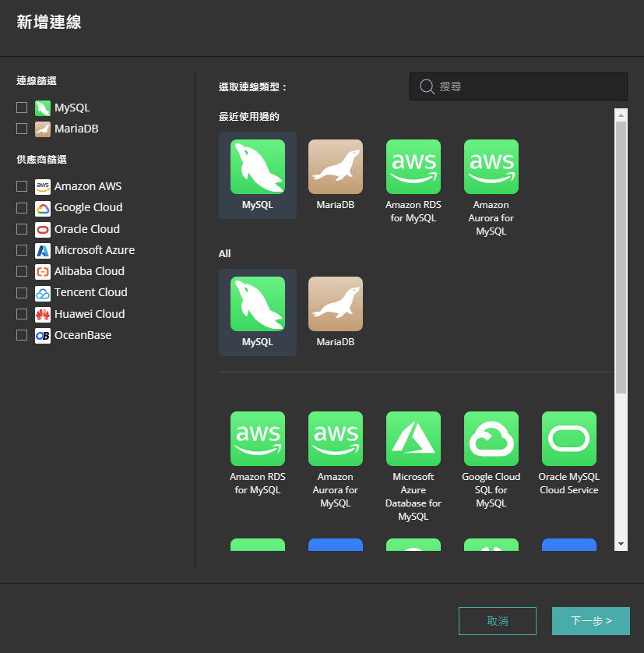Viewport: 644px width, 653px height.
Task: Check the Amazon AWS vendor filter
Action: 22,186
